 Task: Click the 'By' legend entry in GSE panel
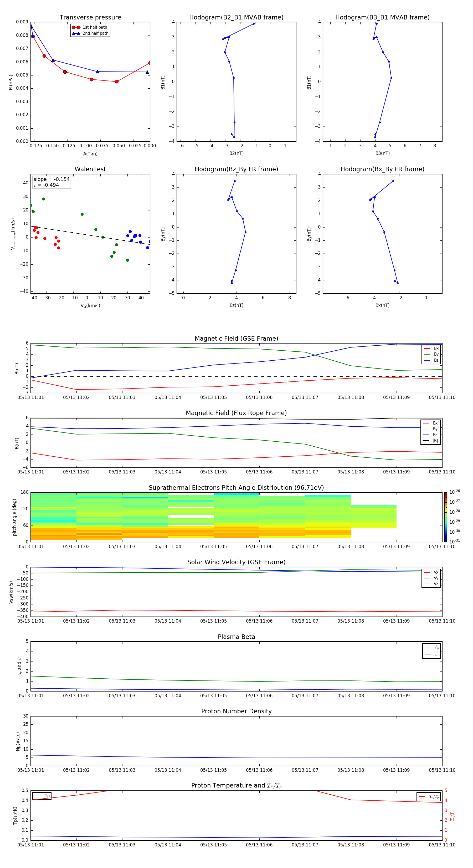(x=431, y=354)
